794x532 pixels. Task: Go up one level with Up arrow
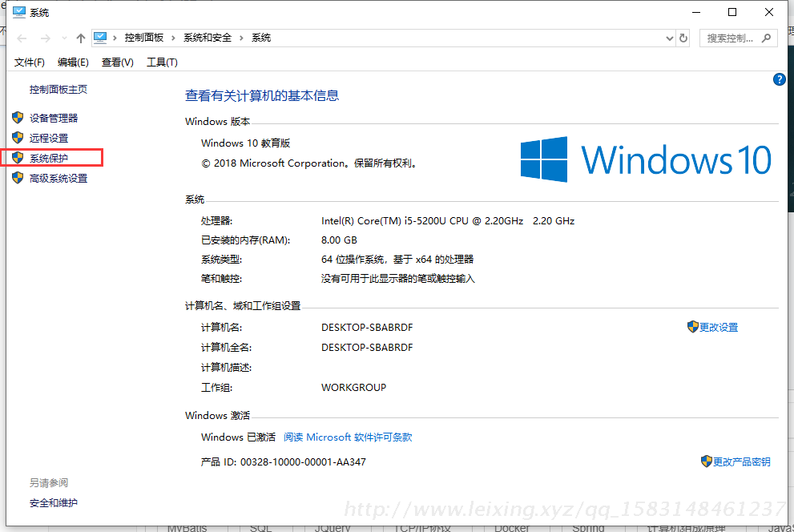[x=80, y=38]
